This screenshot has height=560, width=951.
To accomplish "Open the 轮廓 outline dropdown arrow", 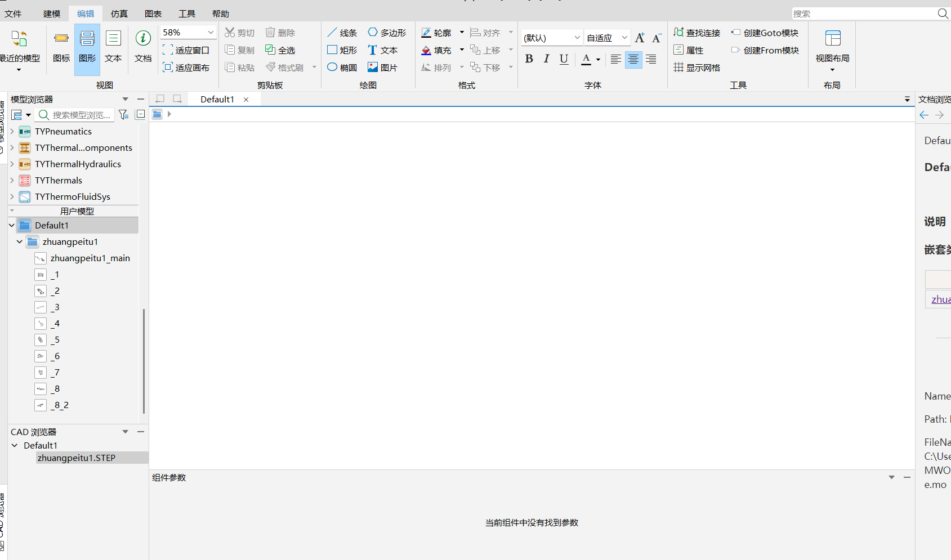I will click(462, 33).
